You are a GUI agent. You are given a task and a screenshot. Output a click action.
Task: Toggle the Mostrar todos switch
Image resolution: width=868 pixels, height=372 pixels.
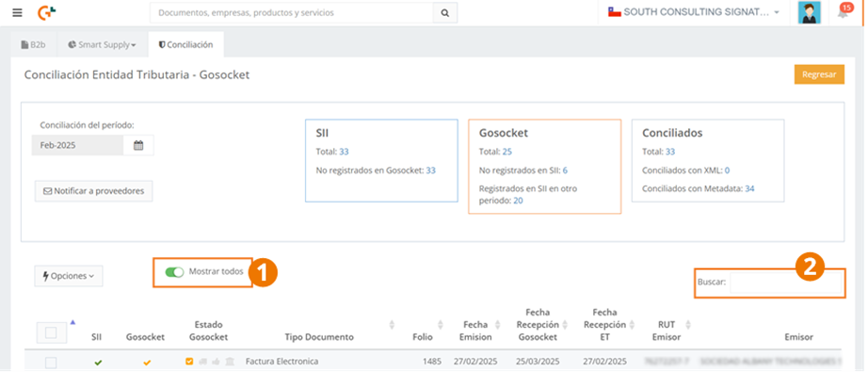click(x=174, y=272)
